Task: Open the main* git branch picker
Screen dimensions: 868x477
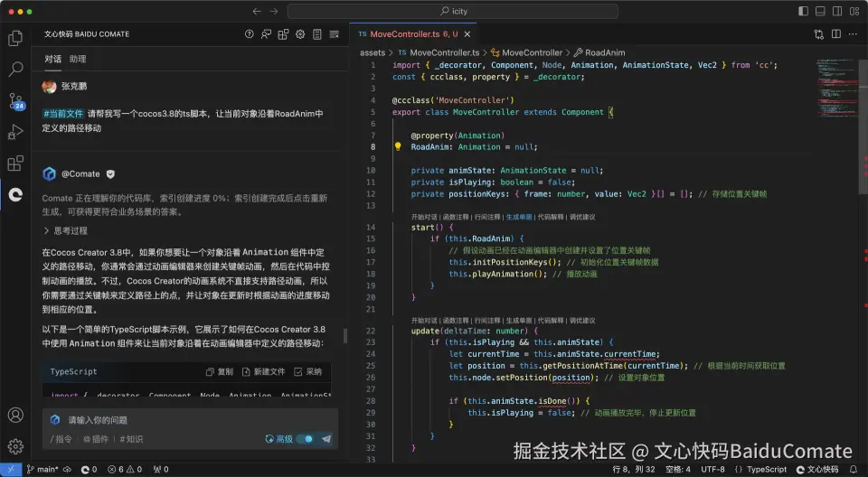Action: (x=43, y=469)
